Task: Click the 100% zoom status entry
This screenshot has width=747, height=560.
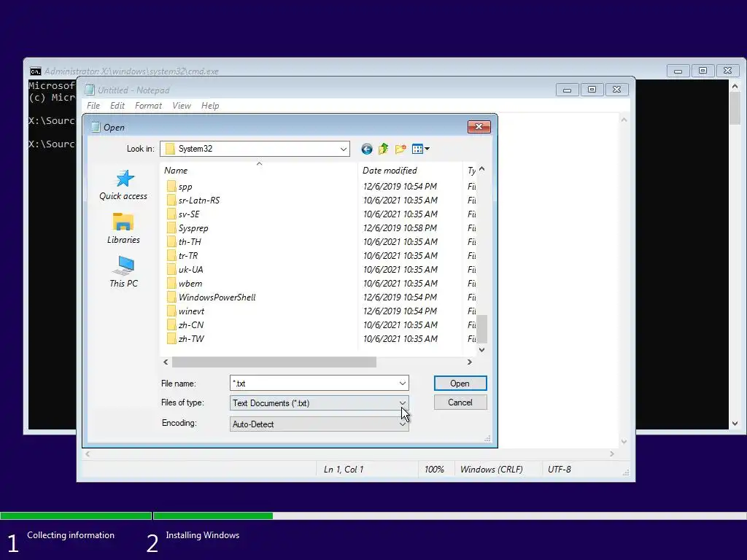Action: click(x=434, y=470)
